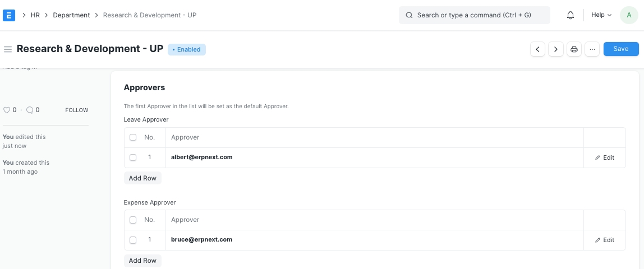Open the three-dots more options menu
644x269 pixels.
tap(592, 49)
